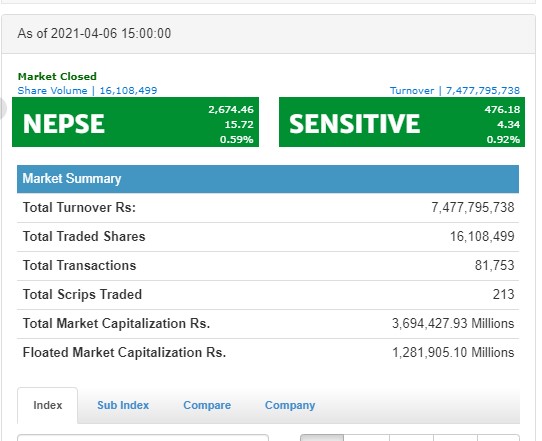
Task: Click Total Market Capitalization Rs. label
Action: tap(116, 323)
